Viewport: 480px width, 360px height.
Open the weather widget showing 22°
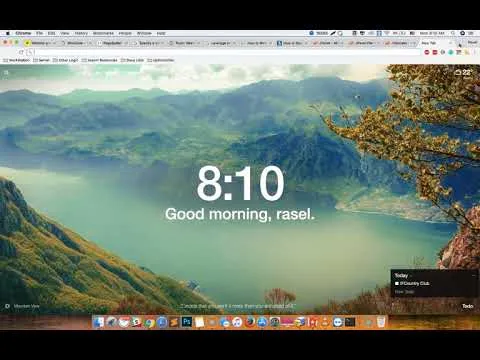click(x=464, y=73)
